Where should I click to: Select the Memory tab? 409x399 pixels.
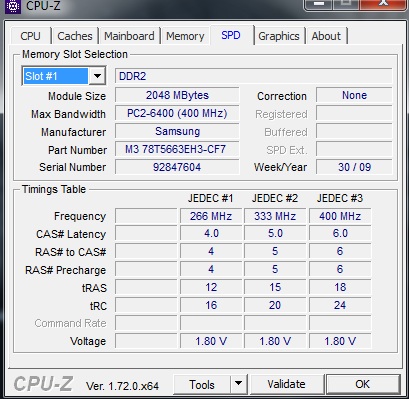point(185,36)
